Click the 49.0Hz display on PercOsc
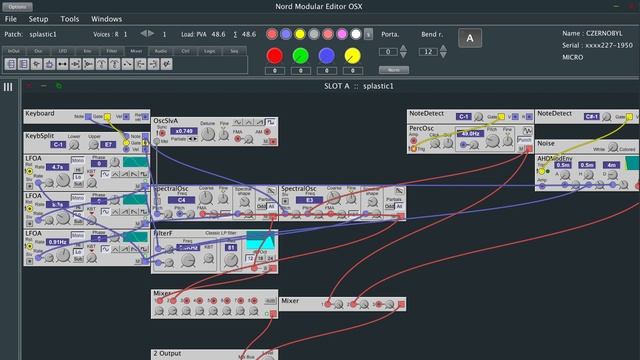This screenshot has width=640, height=360. [471, 134]
